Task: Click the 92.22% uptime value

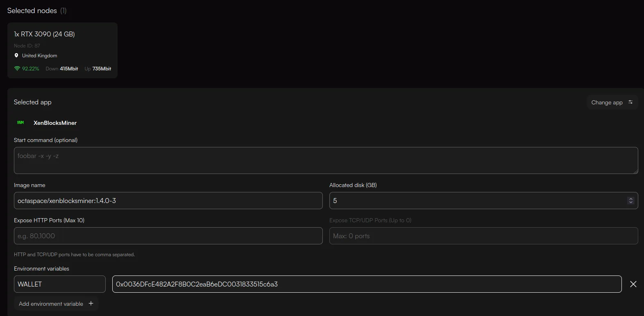Action: coord(31,69)
